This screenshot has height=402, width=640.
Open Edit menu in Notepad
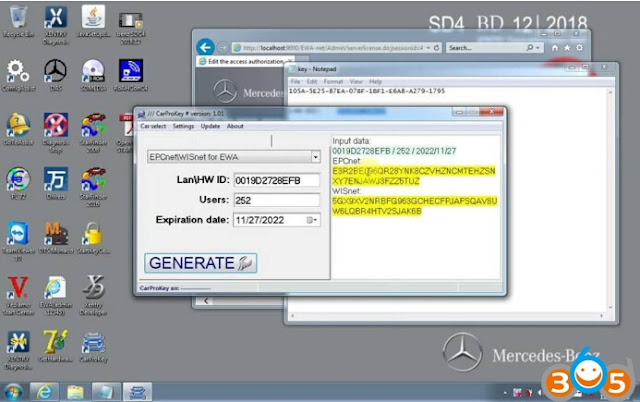click(312, 82)
